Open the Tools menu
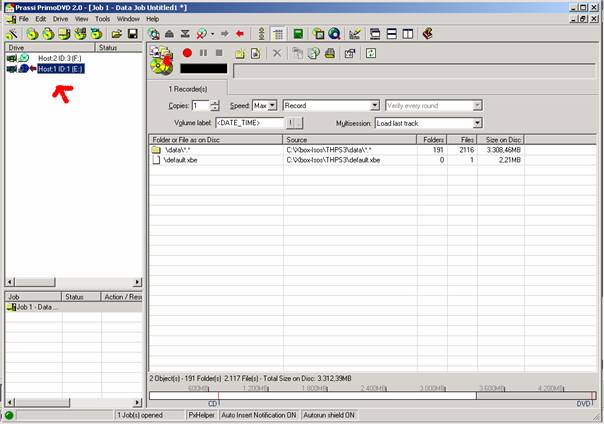This screenshot has height=424, width=604. click(x=103, y=19)
